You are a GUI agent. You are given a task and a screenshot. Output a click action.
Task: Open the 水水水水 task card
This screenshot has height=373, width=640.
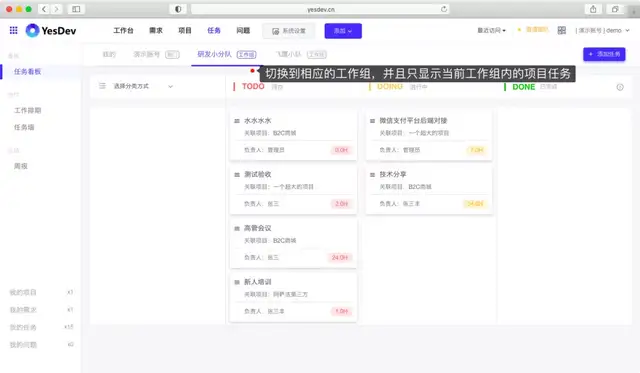coord(293,135)
